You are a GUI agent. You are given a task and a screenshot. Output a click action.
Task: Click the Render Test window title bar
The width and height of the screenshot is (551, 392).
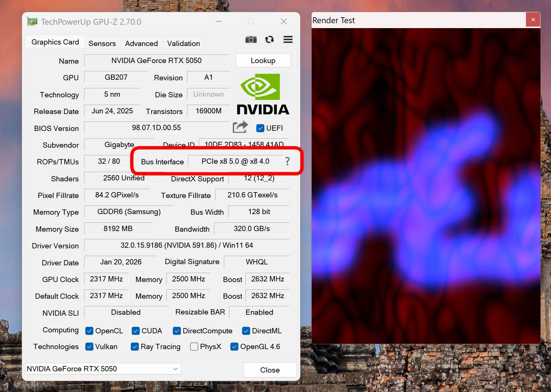coord(419,20)
